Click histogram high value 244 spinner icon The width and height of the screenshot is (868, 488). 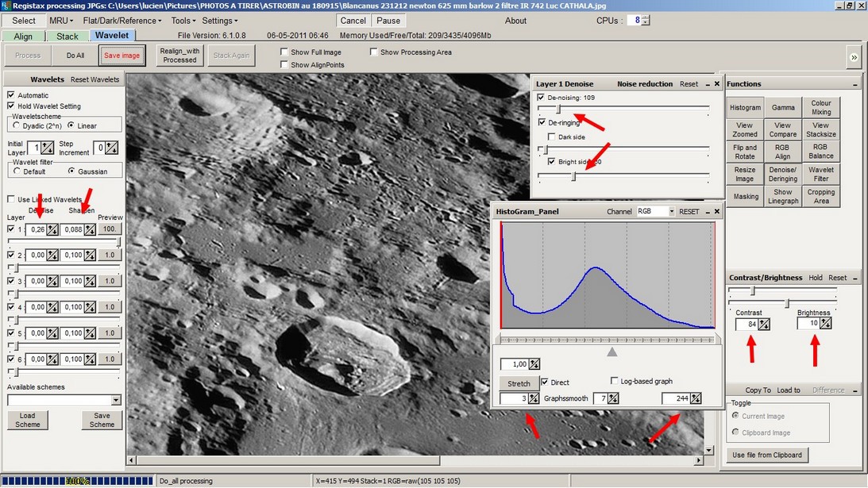[x=696, y=398]
